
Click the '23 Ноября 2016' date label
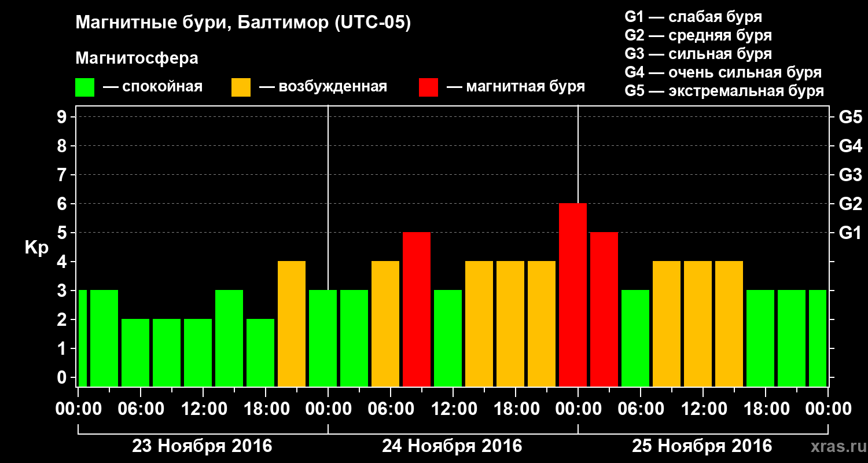202,446
